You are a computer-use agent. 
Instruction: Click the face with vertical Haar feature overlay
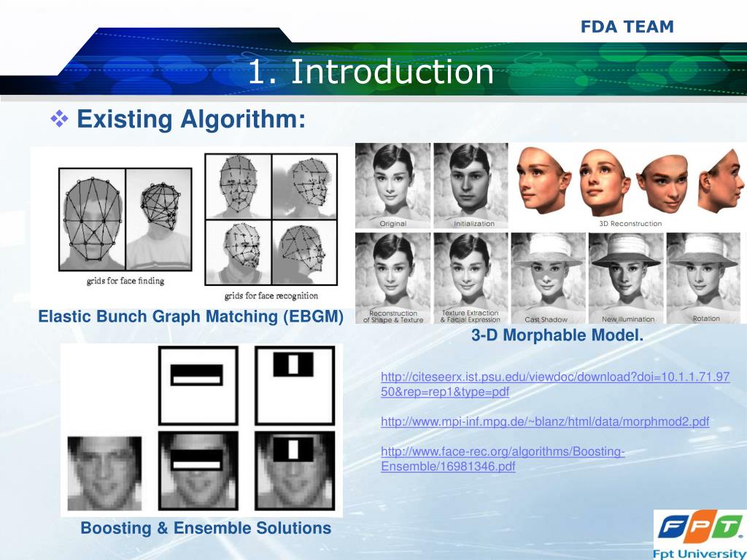tap(295, 470)
